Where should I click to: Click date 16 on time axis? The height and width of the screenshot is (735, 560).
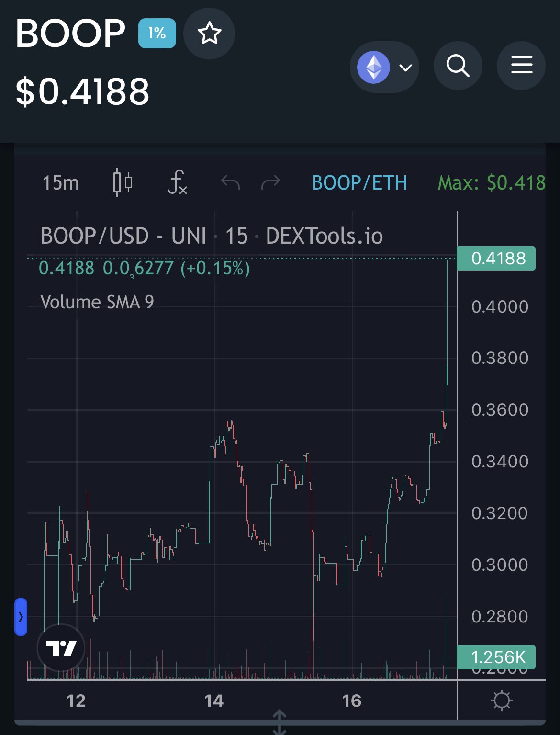(352, 701)
